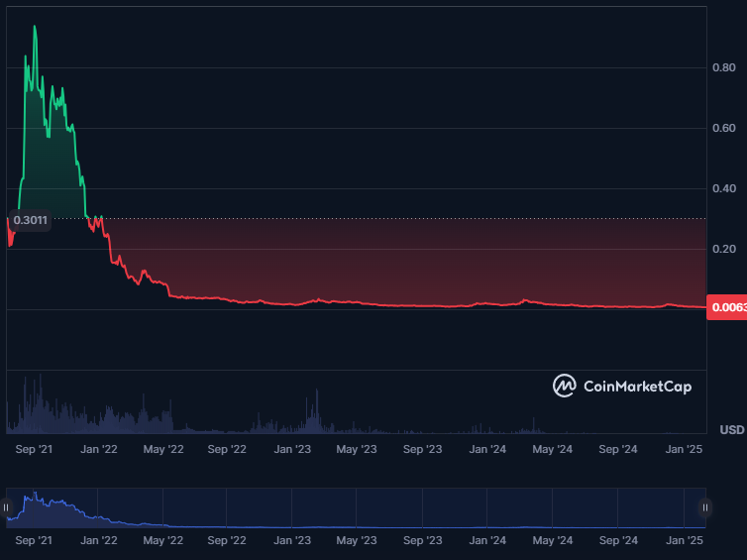Click Sep '21 on main chart axis
The image size is (747, 560).
[x=34, y=449]
